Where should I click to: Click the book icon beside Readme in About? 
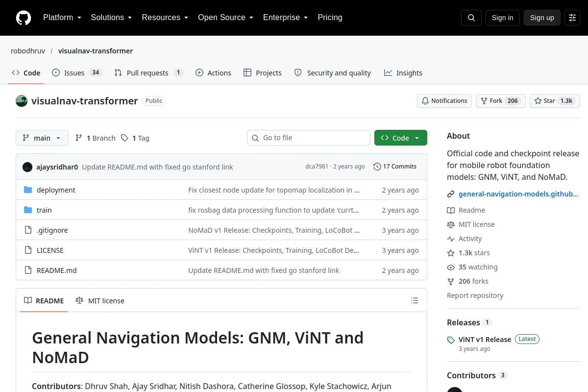(x=451, y=210)
